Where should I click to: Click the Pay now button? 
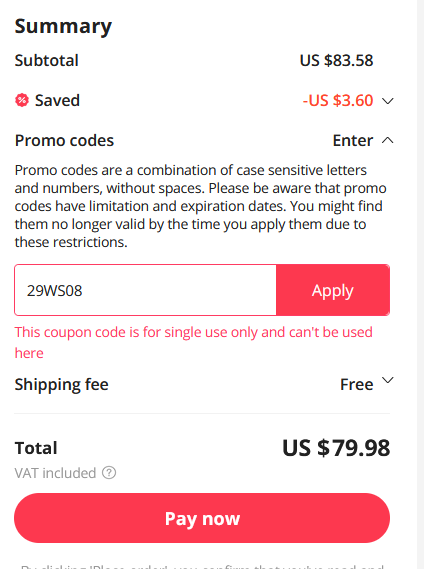click(202, 518)
